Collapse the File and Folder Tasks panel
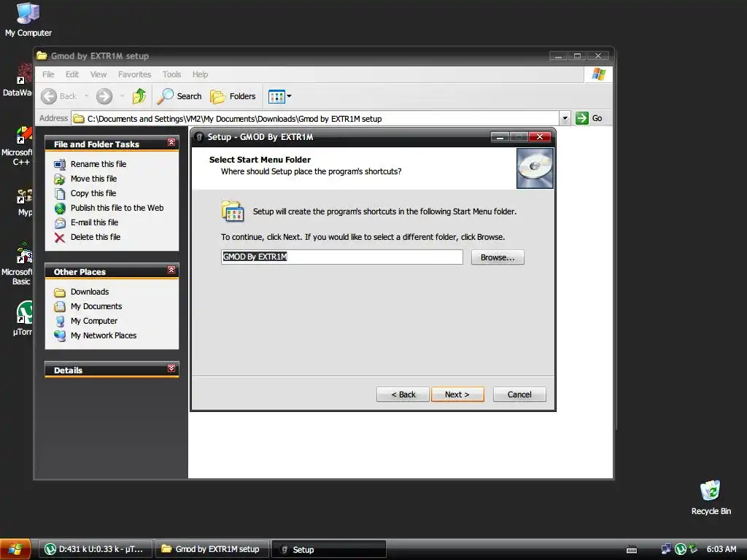Screen dimensions: 747x560 click(x=171, y=142)
